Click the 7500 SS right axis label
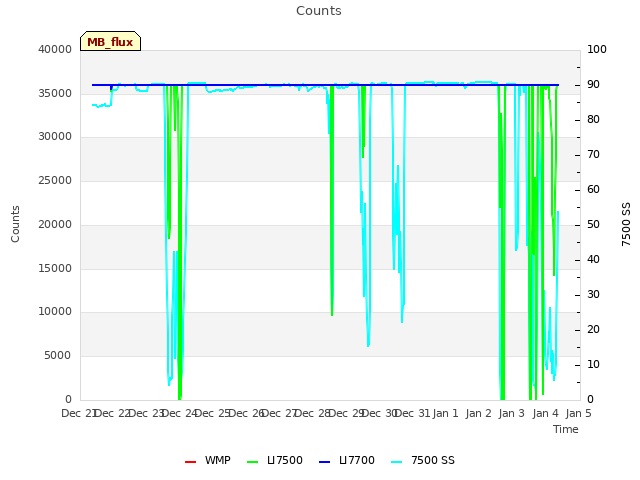Image resolution: width=640 pixels, height=480 pixels. click(626, 224)
